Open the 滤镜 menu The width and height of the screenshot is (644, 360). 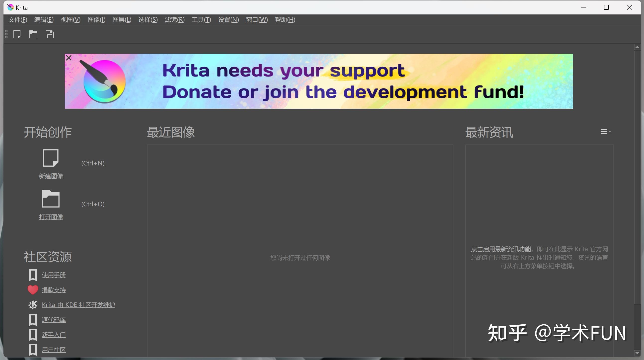[174, 20]
